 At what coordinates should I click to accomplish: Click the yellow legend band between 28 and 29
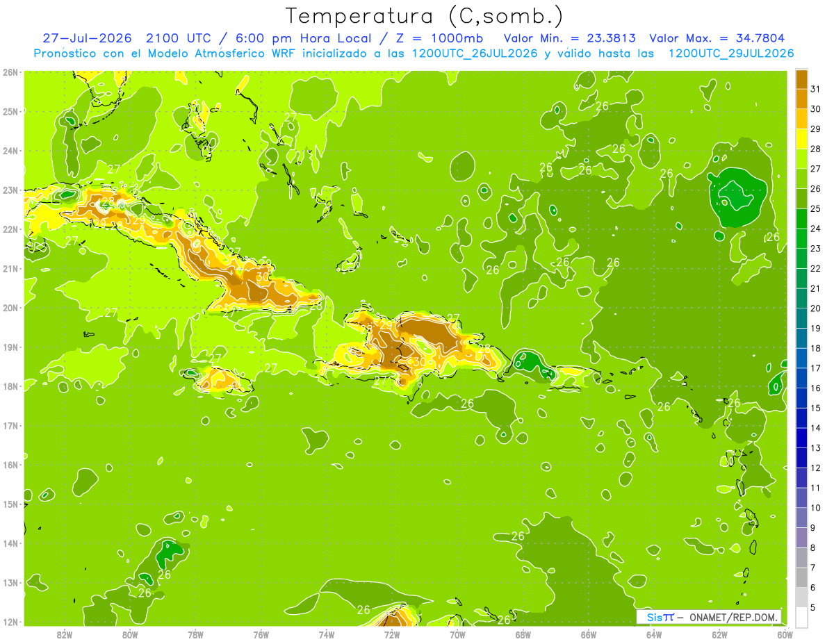(801, 139)
